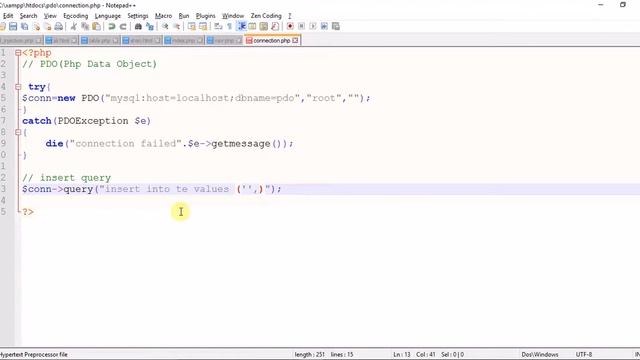Click the Close document toolbar icon
Image resolution: width=640 pixels, height=360 pixels.
coord(36,27)
